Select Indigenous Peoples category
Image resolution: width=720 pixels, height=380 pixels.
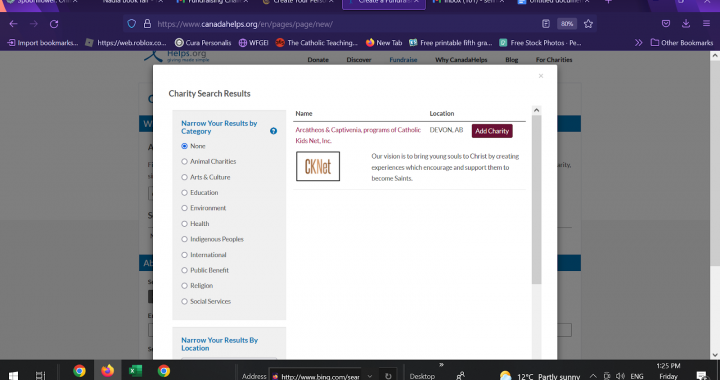[x=185, y=239]
